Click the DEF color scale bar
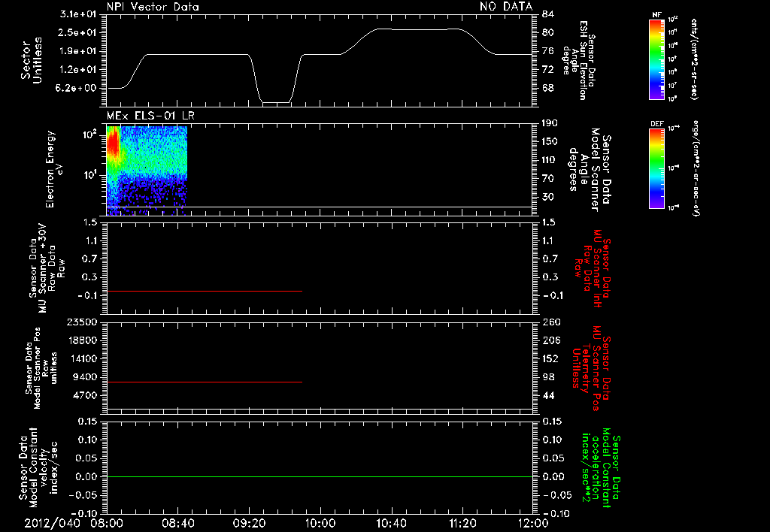 (656, 168)
